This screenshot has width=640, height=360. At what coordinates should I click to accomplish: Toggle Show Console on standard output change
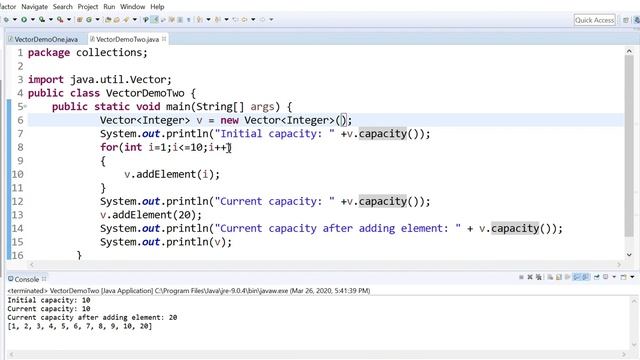(577, 277)
